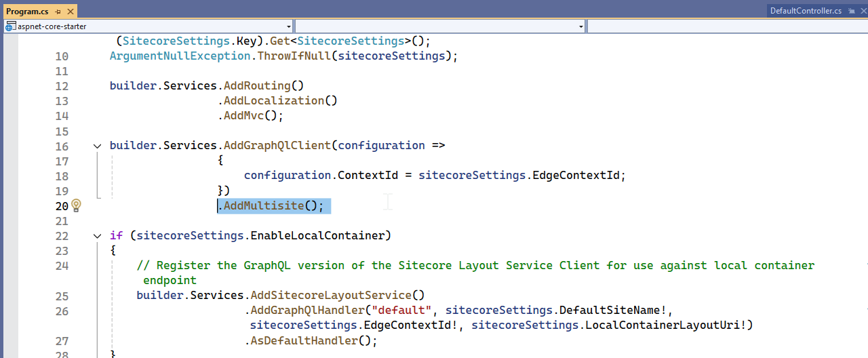This screenshot has height=358, width=868.
Task: Open the middle types navigation dropdown
Action: 581,26
